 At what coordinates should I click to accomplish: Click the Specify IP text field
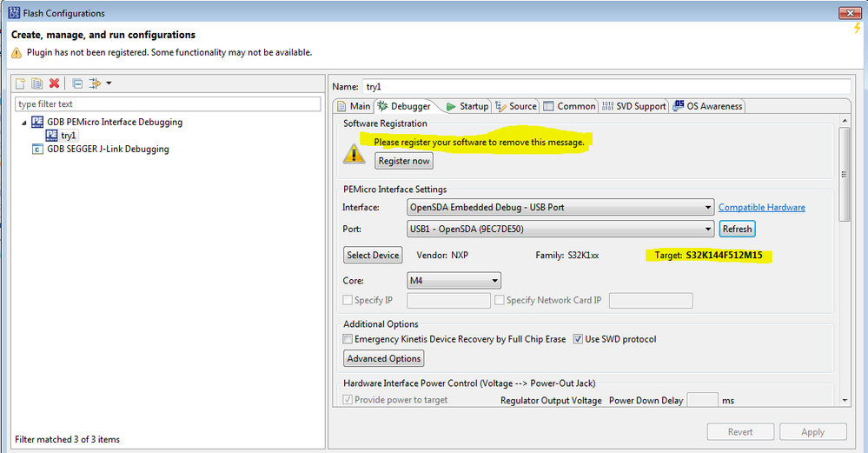coord(449,301)
